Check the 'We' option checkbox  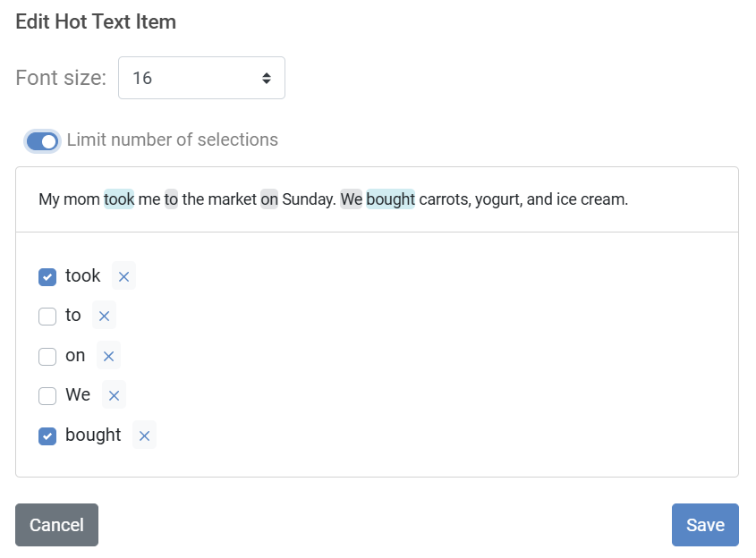[47, 395]
